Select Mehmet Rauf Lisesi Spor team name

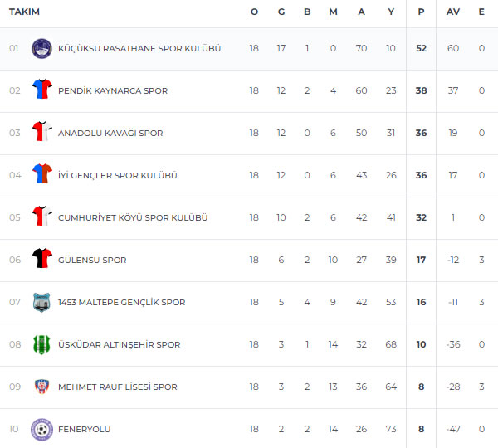(118, 387)
